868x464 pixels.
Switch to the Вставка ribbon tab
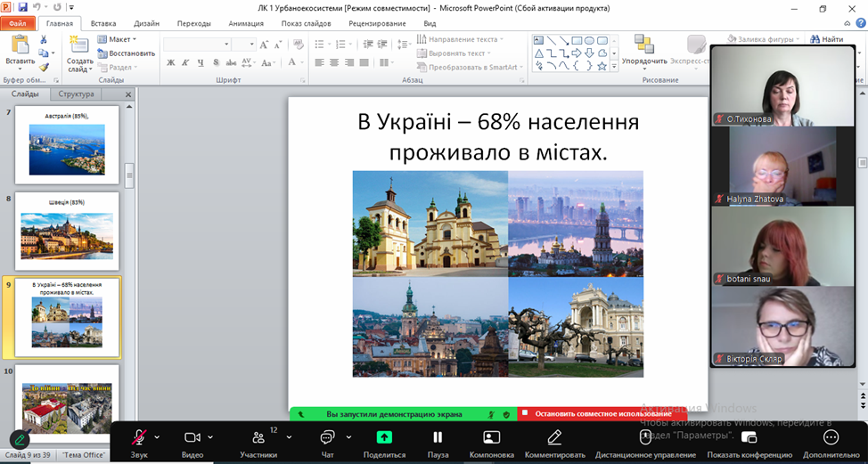tap(103, 24)
